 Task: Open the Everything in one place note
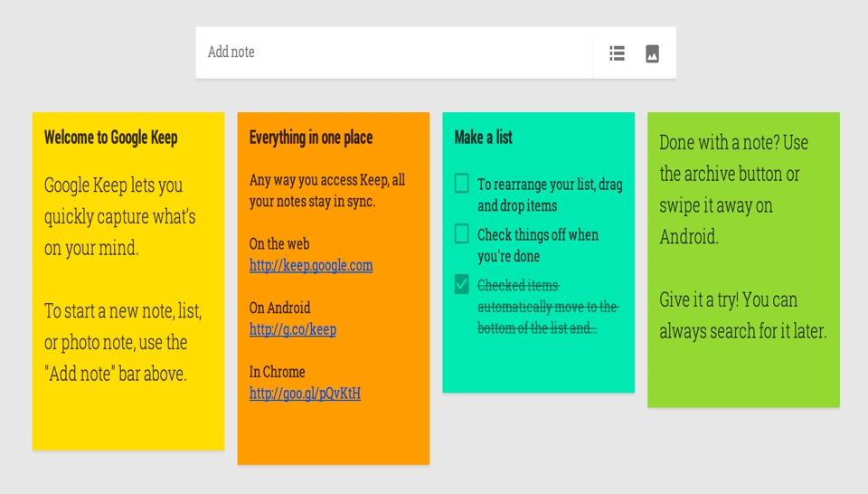pyautogui.click(x=311, y=138)
